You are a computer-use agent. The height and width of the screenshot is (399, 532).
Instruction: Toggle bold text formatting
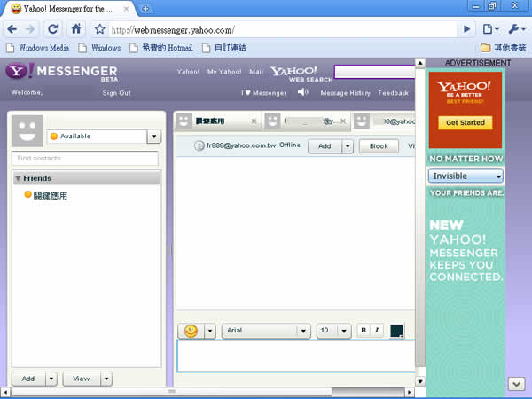[x=364, y=330]
